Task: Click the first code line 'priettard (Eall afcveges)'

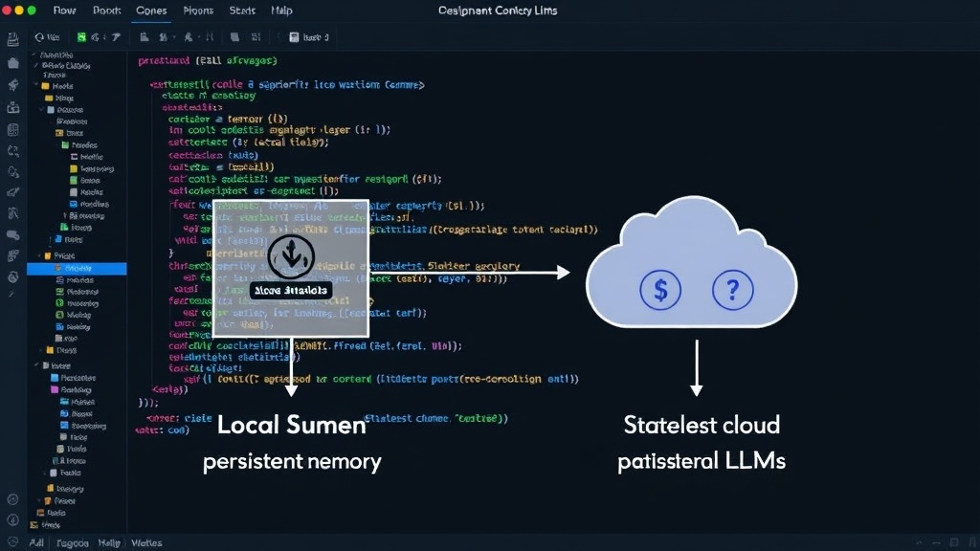Action: (x=208, y=60)
